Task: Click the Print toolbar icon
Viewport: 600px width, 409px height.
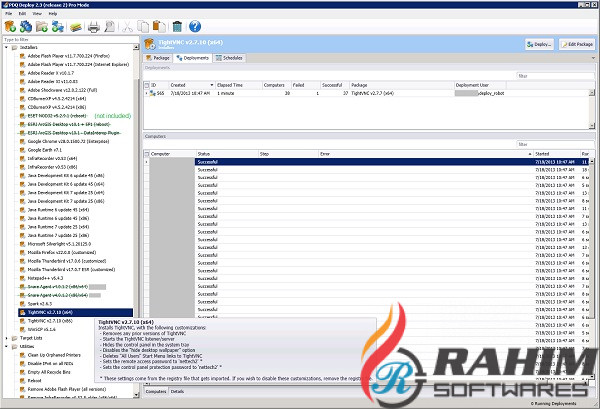Action: point(94,27)
